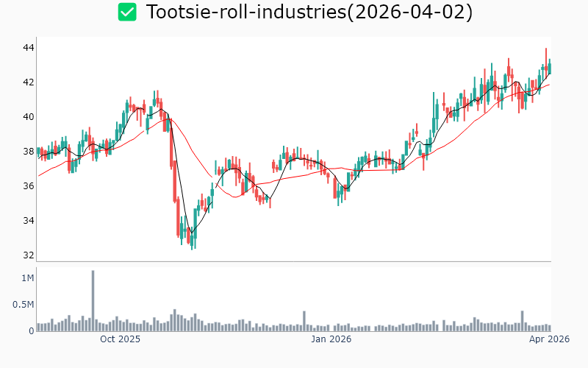
Task: Click the 32 price axis label
Action: (28, 255)
